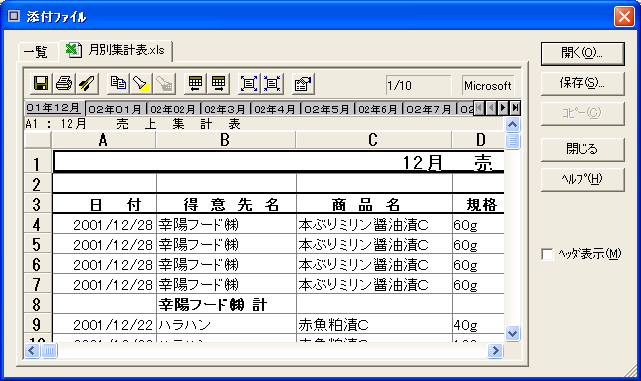Open the 02年5月 sheet tab
Viewport: 641px width, 381px height.
coord(326,109)
